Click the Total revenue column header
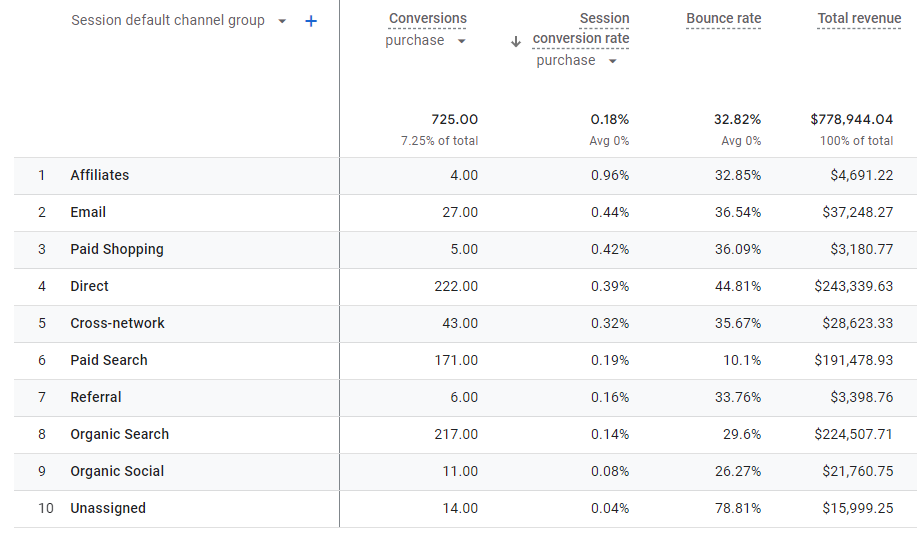917x545 pixels. pyautogui.click(x=859, y=19)
